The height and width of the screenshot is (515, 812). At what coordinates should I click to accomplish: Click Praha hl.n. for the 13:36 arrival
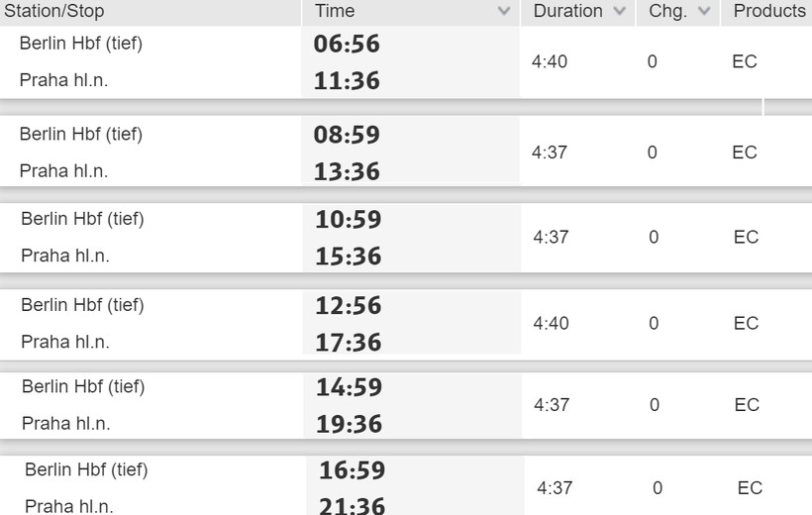click(x=63, y=171)
